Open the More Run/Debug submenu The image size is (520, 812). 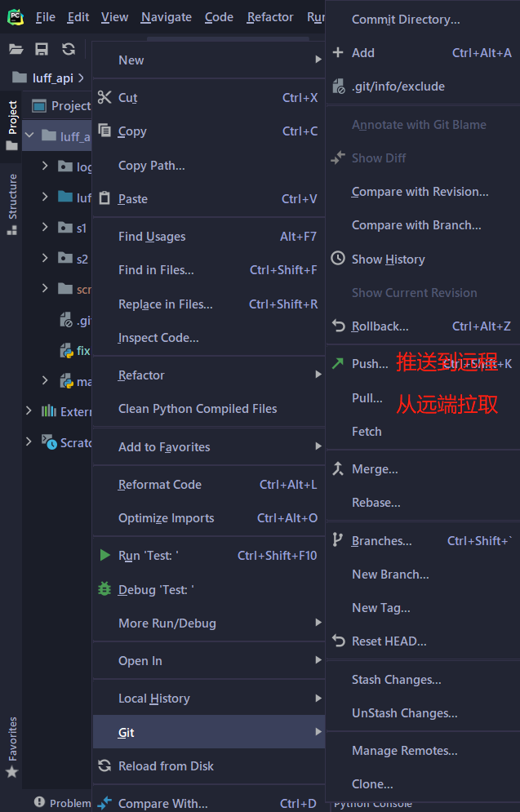209,623
